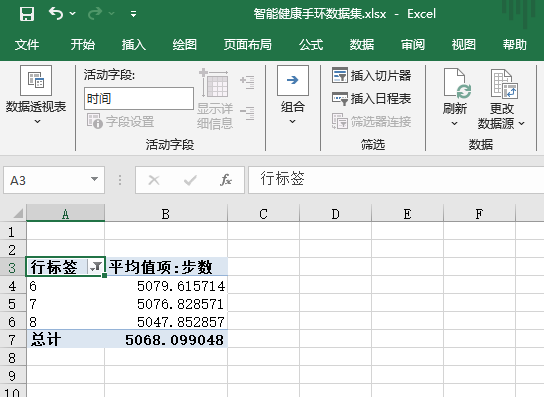Expand the 数据透视表 dropdown arrow
Viewport: 544px width, 397px height.
coord(37,121)
